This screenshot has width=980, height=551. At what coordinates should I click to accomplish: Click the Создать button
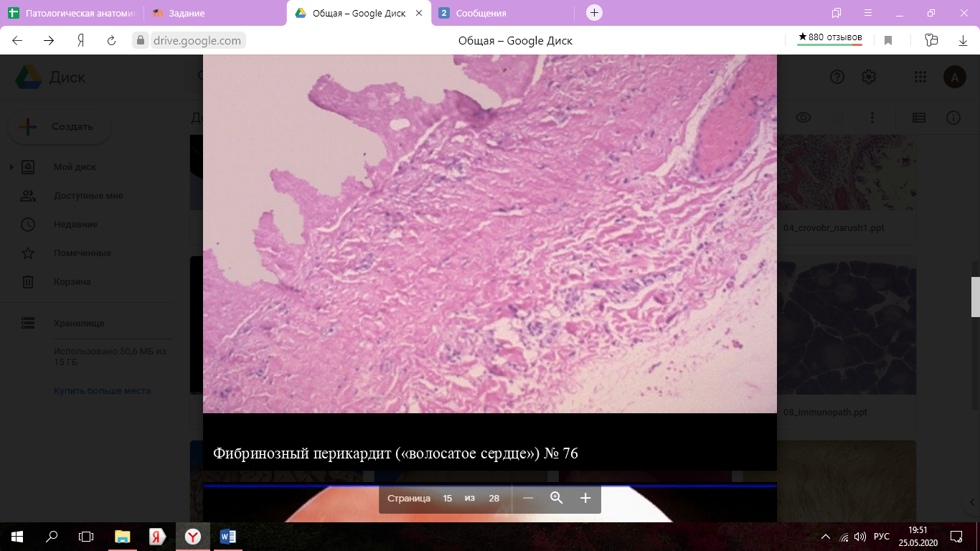59,126
